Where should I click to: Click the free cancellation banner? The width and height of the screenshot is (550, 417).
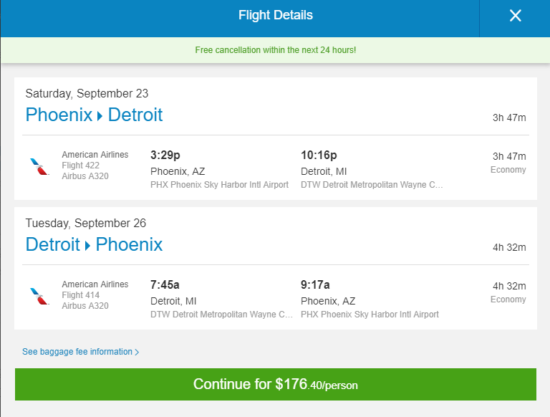(275, 50)
